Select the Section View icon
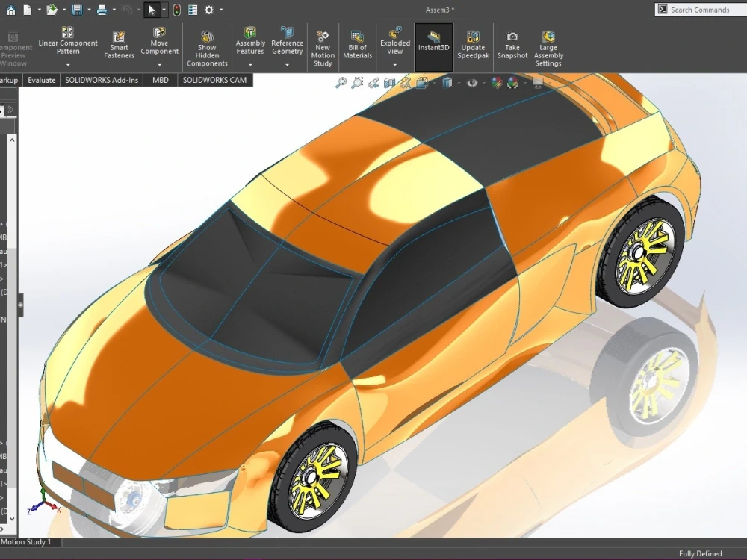This screenshot has width=747, height=560. [390, 82]
